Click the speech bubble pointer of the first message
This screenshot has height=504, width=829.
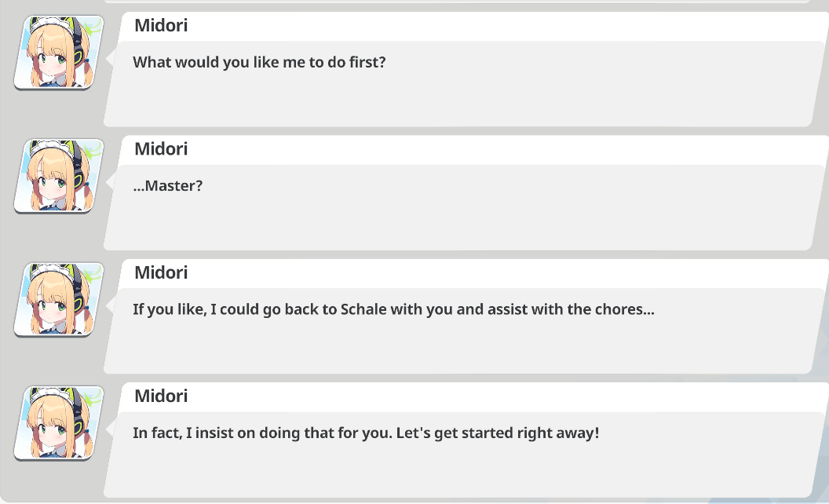click(x=111, y=58)
